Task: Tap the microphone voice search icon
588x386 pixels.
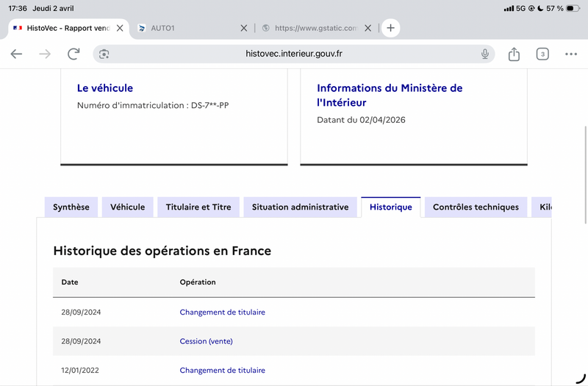Action: (x=485, y=54)
